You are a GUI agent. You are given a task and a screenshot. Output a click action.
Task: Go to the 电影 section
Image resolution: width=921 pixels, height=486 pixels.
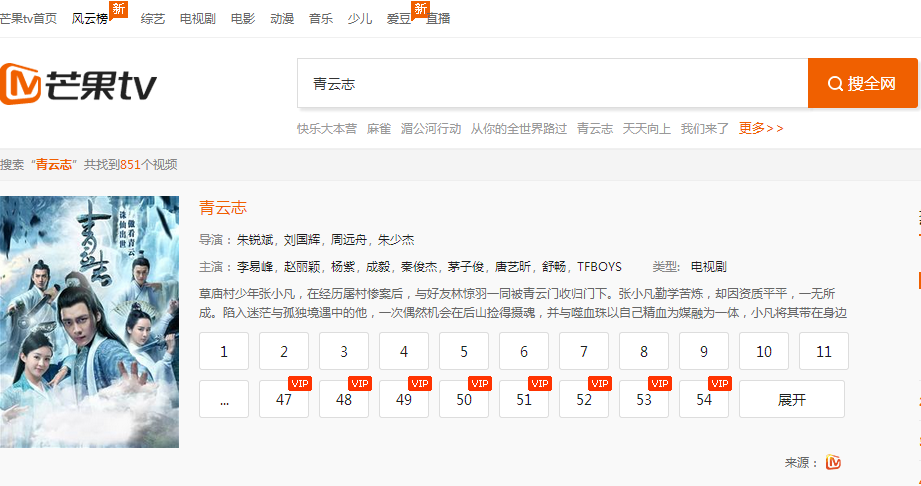coord(243,19)
